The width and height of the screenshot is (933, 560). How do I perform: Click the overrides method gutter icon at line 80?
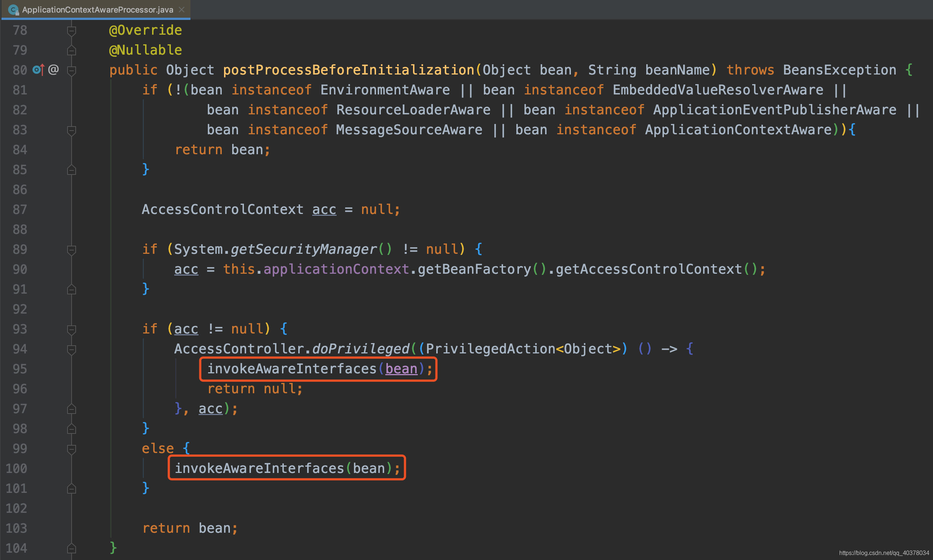38,70
